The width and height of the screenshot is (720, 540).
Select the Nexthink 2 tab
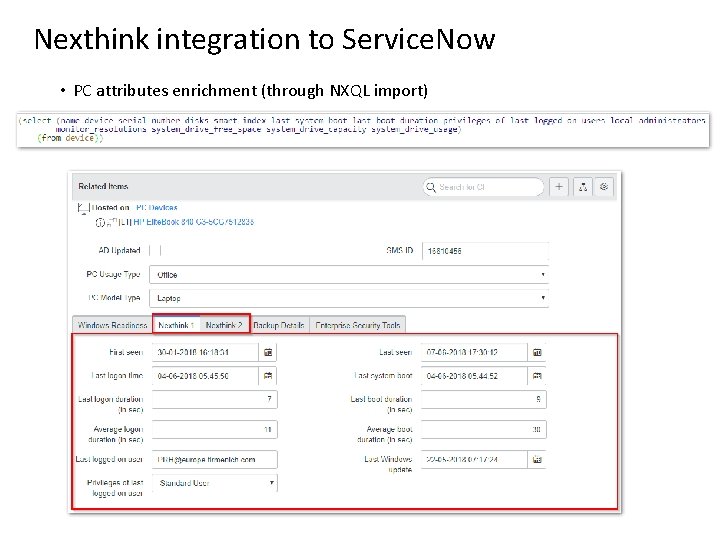tap(224, 325)
